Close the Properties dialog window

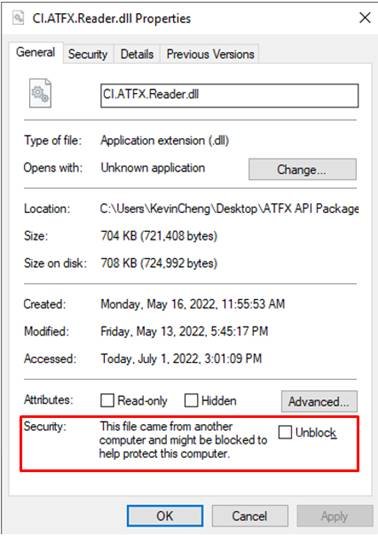pyautogui.click(x=365, y=17)
